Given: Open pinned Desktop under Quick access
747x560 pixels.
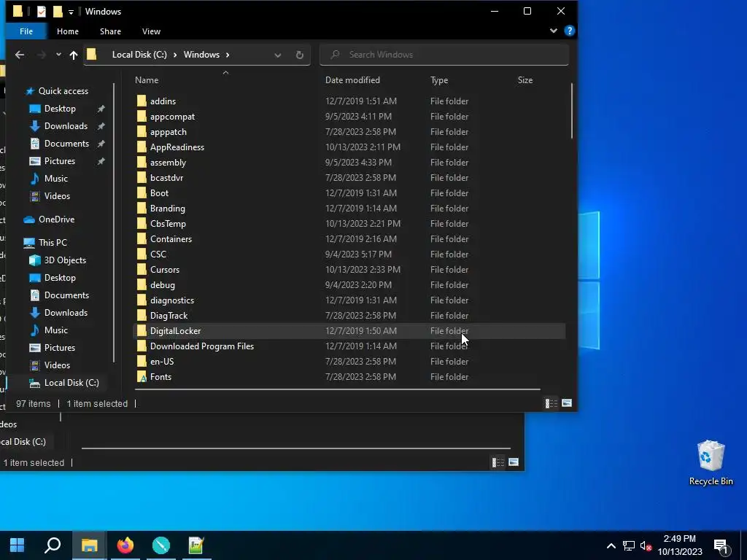Looking at the screenshot, I should pos(60,109).
